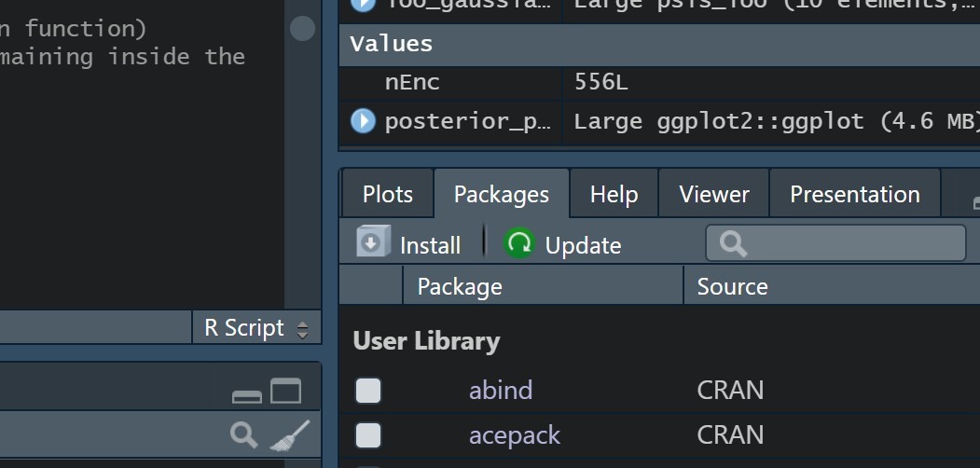Expand the posterior_p ggplot object

(363, 120)
